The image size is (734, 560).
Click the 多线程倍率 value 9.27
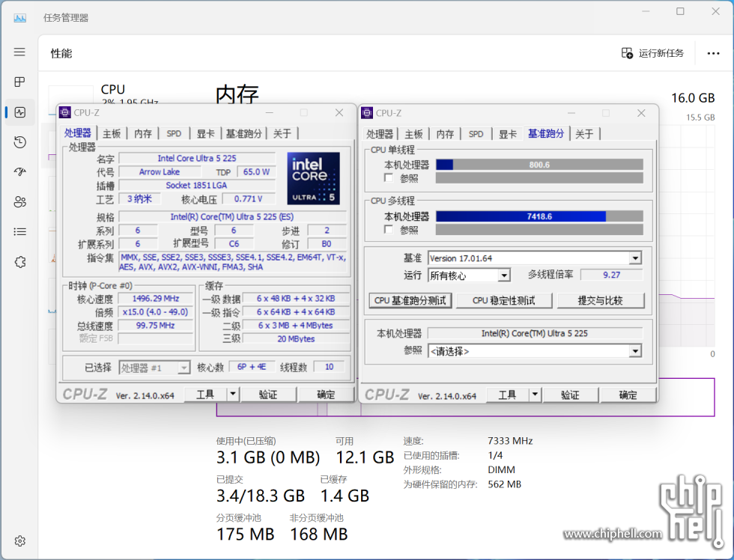611,275
